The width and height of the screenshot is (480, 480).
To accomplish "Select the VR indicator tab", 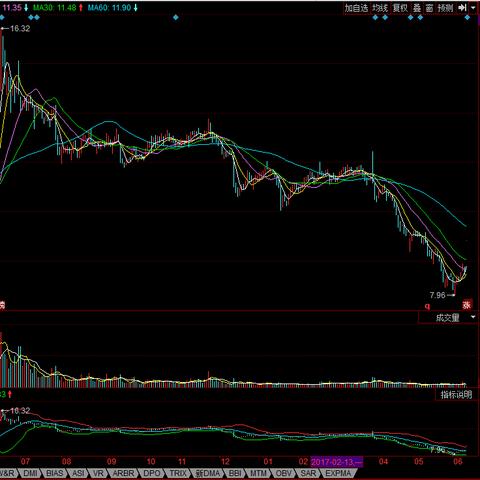I will click(x=98, y=473).
